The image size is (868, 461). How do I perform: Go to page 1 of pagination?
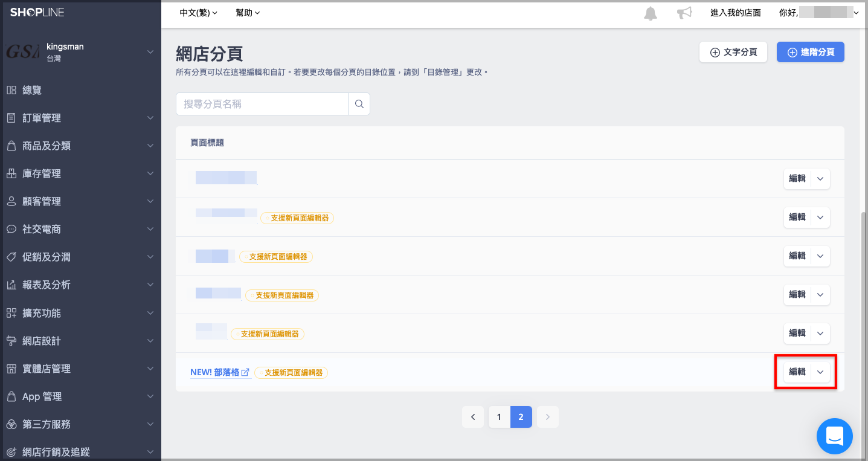click(x=499, y=417)
